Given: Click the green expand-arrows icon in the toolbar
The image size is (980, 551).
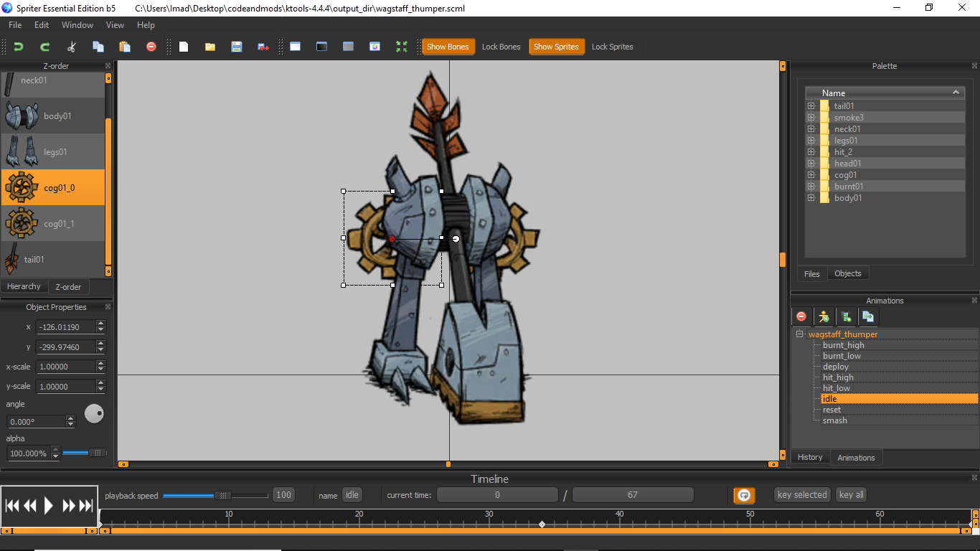Looking at the screenshot, I should point(401,47).
